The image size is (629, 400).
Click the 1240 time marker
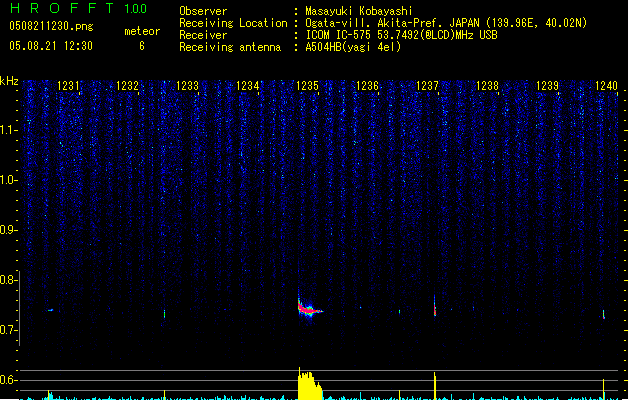(607, 86)
